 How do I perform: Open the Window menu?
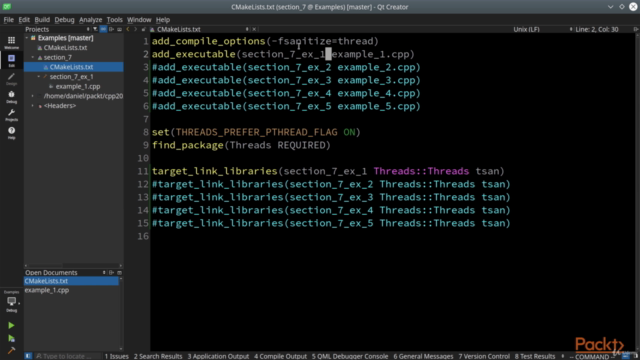pyautogui.click(x=139, y=20)
